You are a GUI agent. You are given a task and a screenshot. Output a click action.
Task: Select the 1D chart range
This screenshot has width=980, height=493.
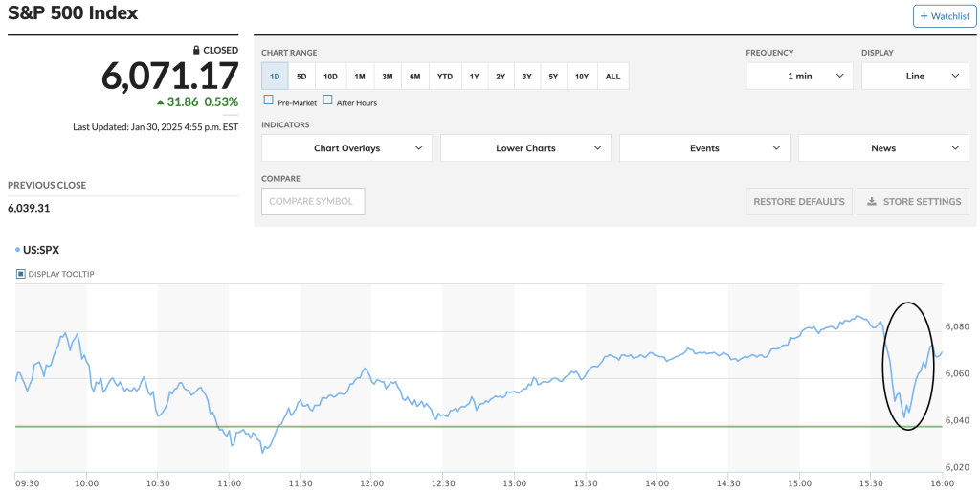click(x=275, y=76)
